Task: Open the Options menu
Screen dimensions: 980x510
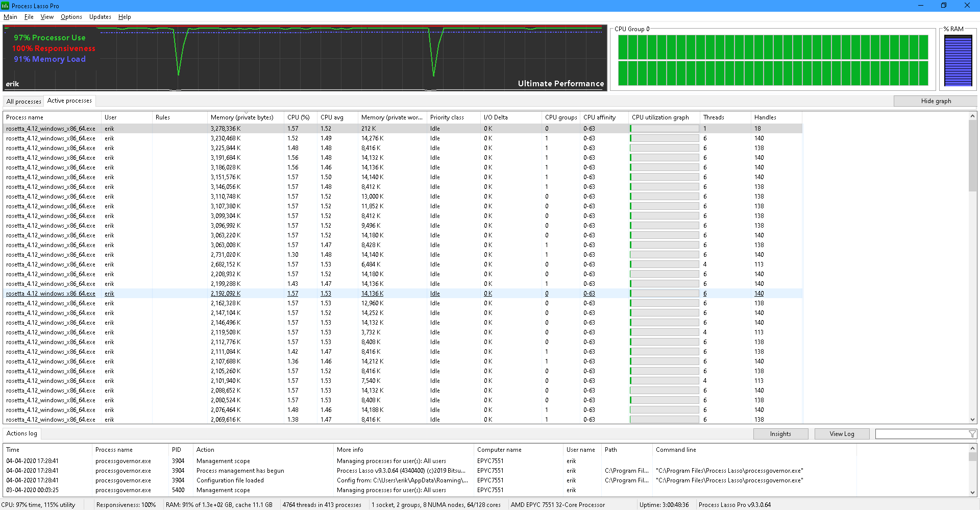Action: tap(71, 17)
